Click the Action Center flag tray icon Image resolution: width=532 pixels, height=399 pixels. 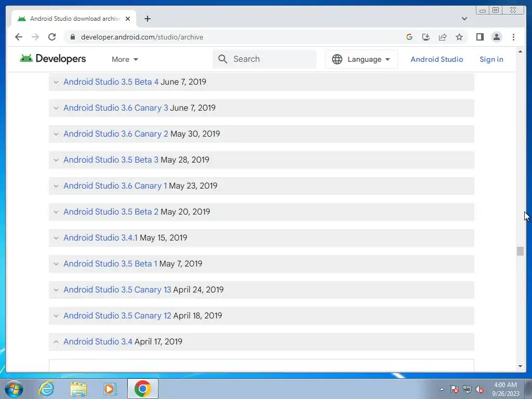point(454,389)
